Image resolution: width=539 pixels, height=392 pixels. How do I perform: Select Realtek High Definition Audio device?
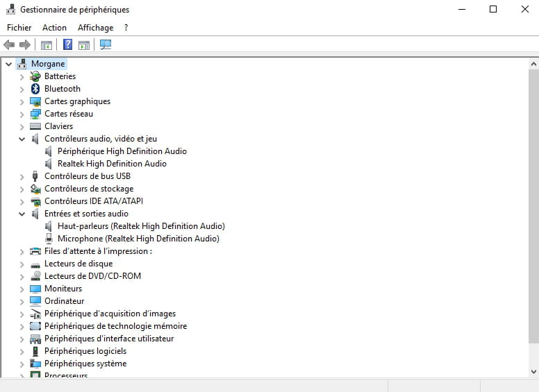click(112, 164)
